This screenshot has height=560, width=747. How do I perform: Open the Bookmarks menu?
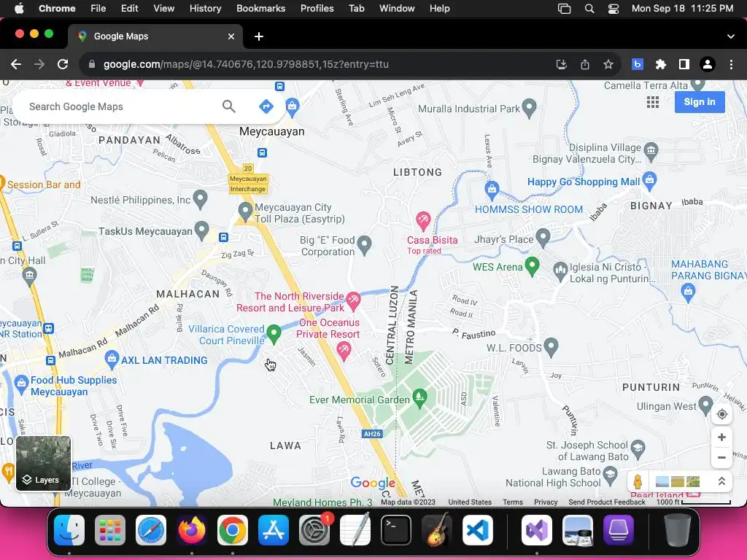260,8
